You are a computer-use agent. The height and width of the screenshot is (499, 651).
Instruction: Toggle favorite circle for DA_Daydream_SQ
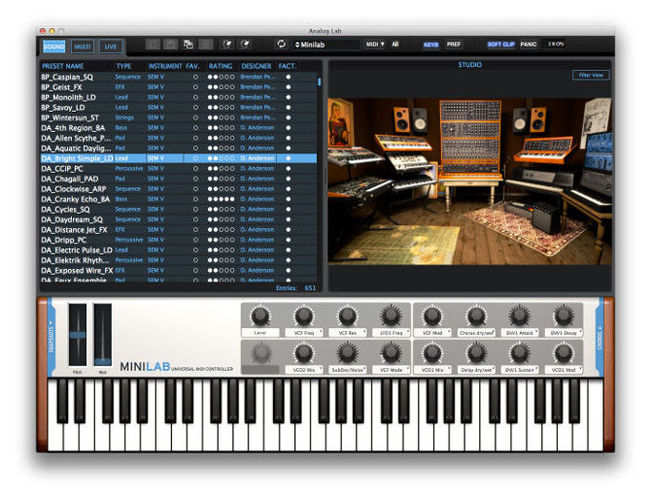196,220
